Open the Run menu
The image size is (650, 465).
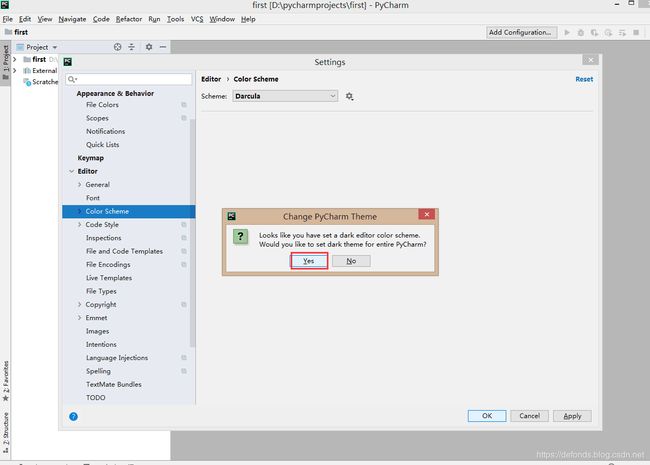[154, 19]
